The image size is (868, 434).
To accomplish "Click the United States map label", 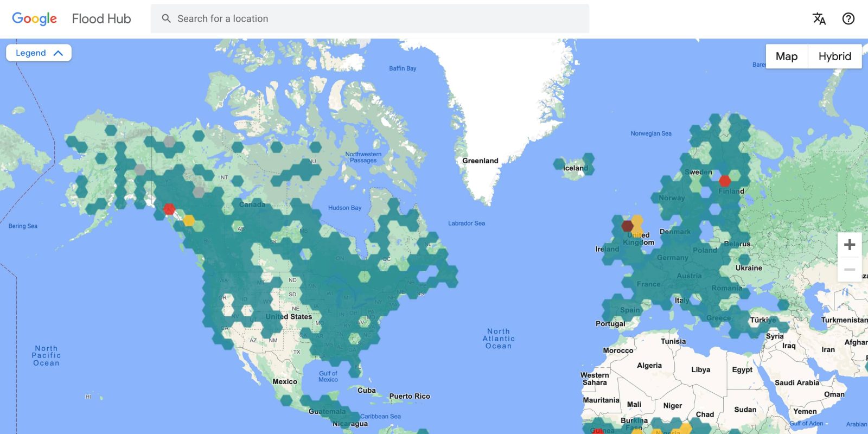I will [x=289, y=317].
